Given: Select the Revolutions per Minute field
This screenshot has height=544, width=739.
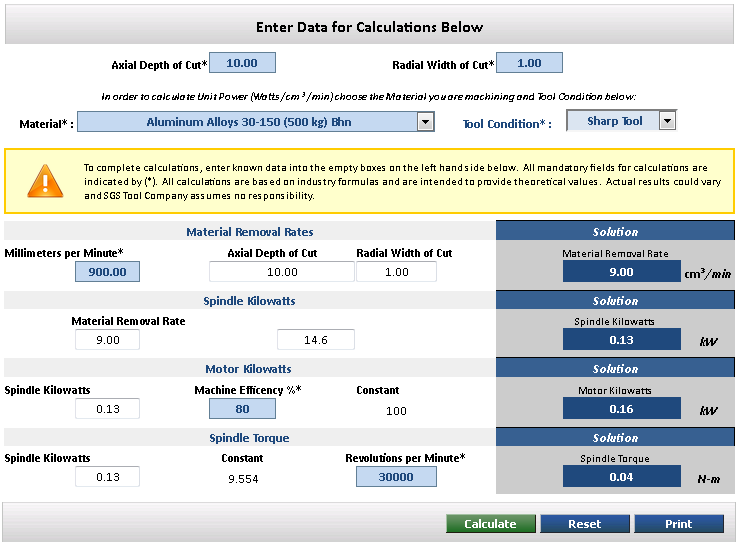Looking at the screenshot, I should pyautogui.click(x=396, y=476).
